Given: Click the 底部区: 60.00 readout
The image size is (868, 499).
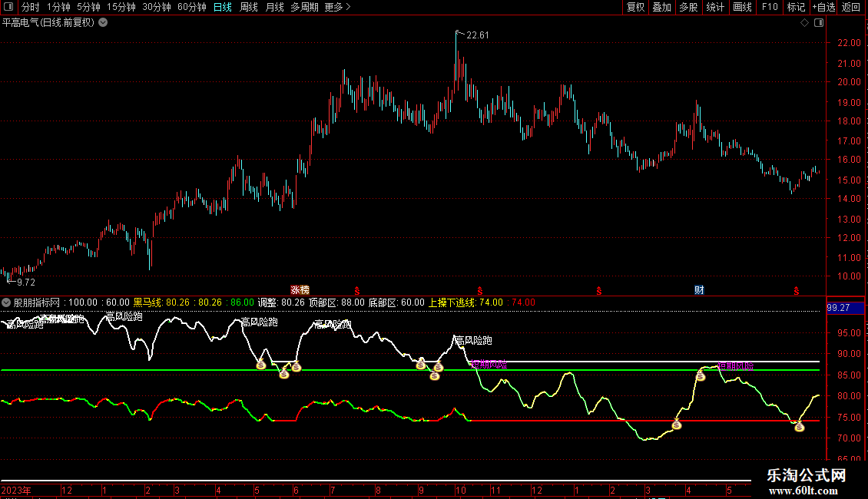Looking at the screenshot, I should (396, 302).
